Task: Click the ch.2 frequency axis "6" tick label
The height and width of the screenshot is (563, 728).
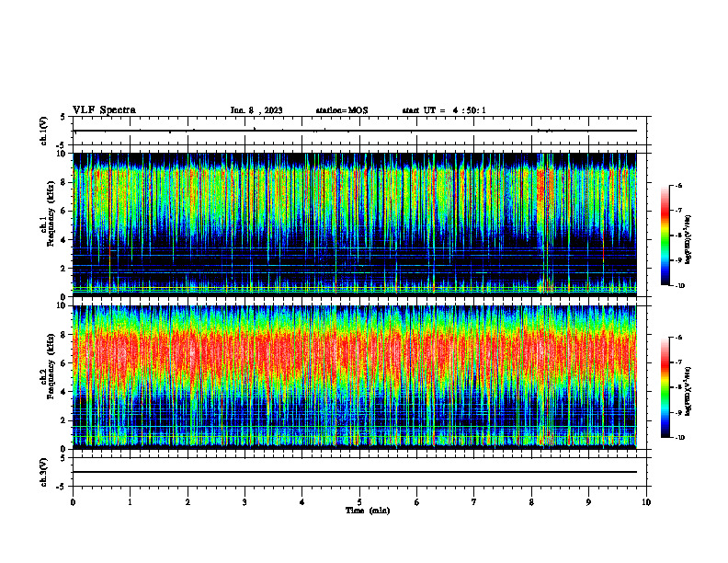Action: [x=64, y=363]
